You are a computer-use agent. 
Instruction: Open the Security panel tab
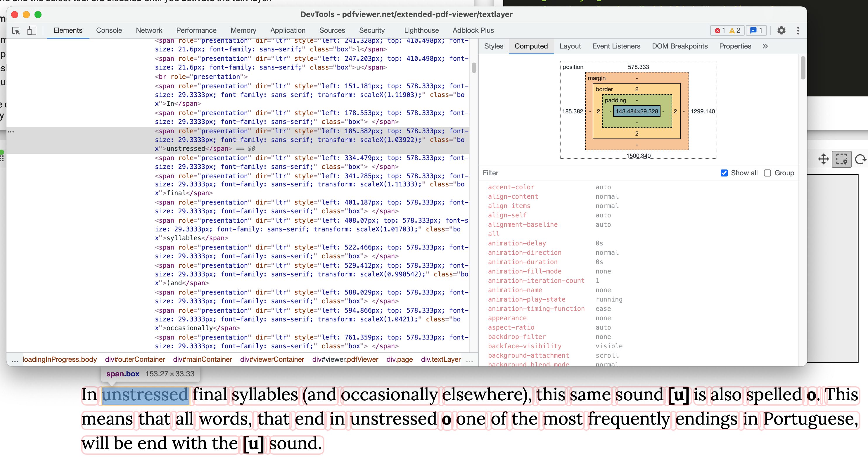pos(372,31)
